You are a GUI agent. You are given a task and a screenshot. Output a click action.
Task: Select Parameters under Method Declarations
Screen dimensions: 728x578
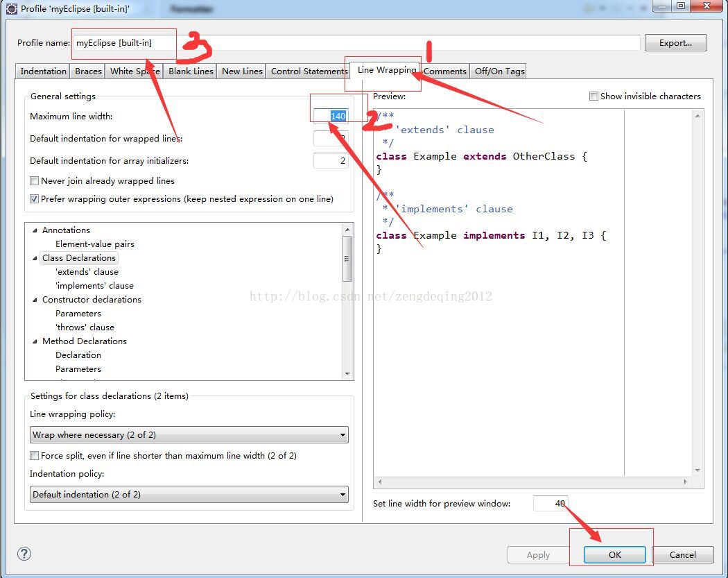click(x=78, y=369)
